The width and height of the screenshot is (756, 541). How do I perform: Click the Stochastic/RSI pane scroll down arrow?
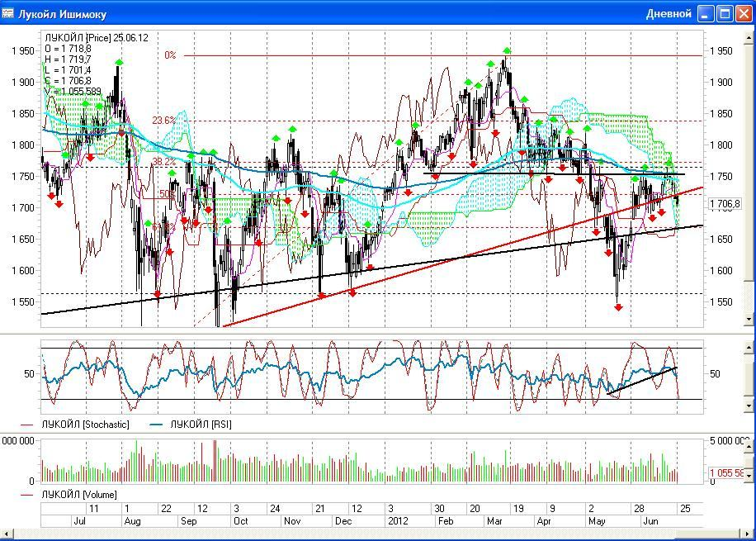[x=749, y=406]
